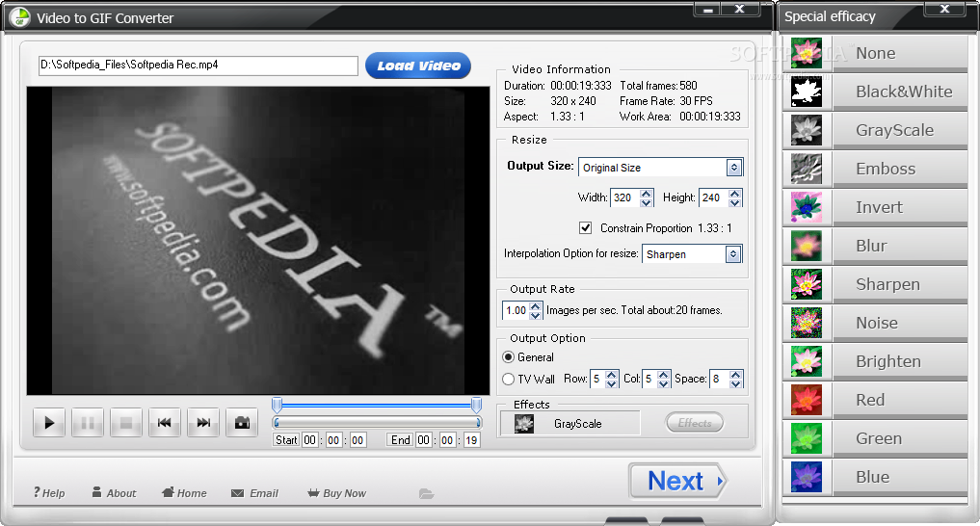Click the End seconds field showing 19

tap(471, 440)
